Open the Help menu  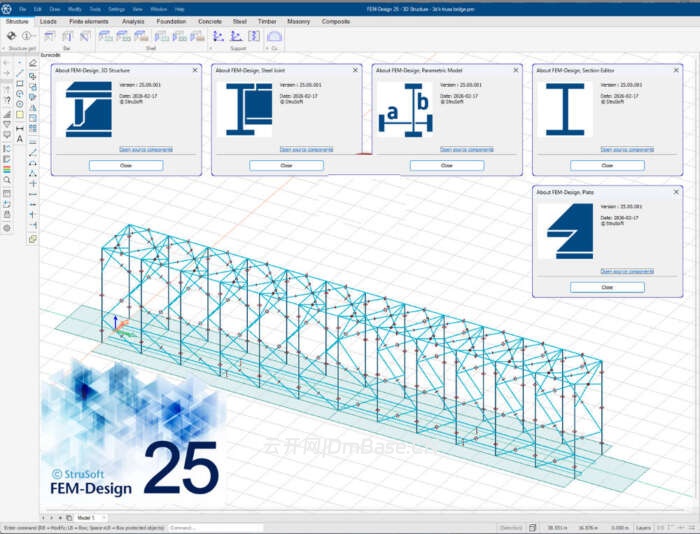[x=179, y=9]
